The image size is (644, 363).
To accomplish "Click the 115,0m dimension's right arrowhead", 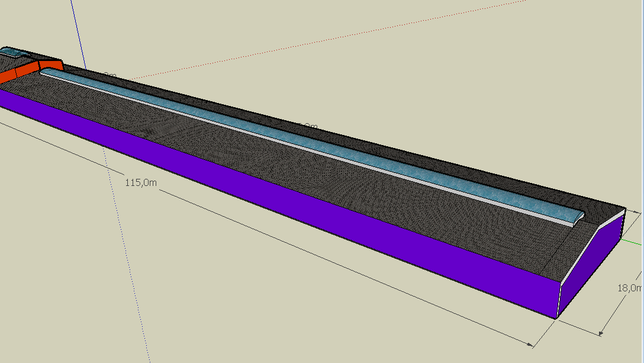I will (531, 343).
